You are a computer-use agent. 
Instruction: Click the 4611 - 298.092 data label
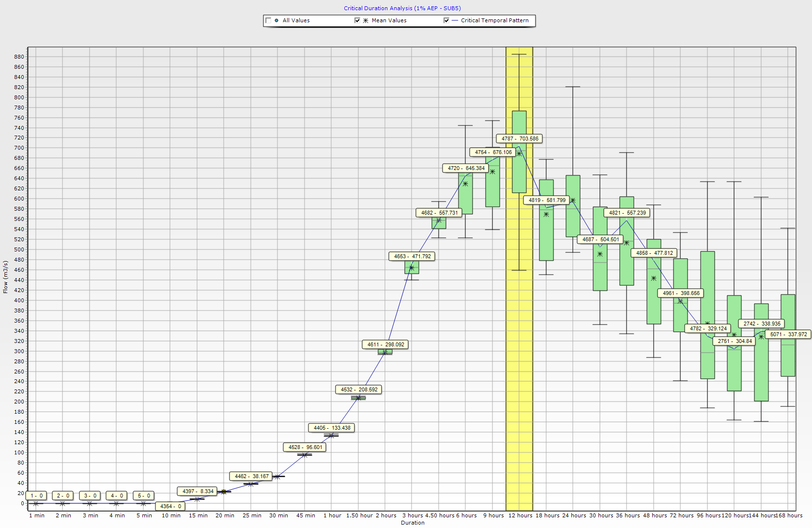(x=385, y=344)
